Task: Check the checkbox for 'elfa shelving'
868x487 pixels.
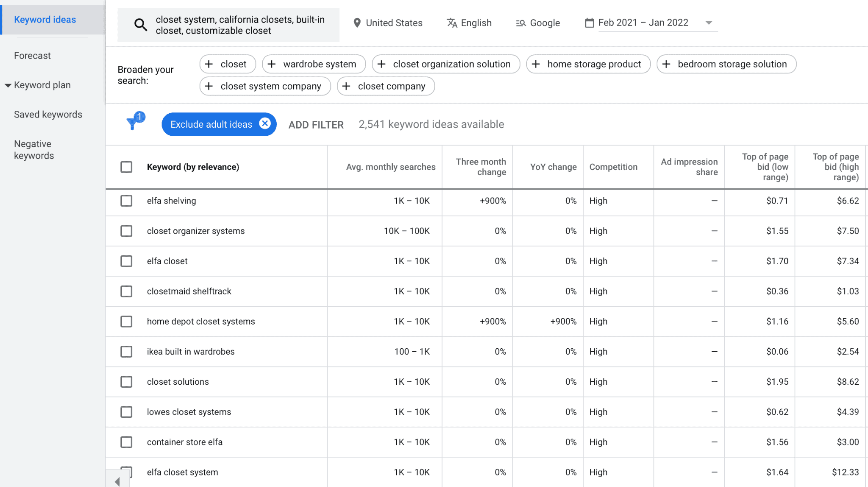Action: click(126, 201)
